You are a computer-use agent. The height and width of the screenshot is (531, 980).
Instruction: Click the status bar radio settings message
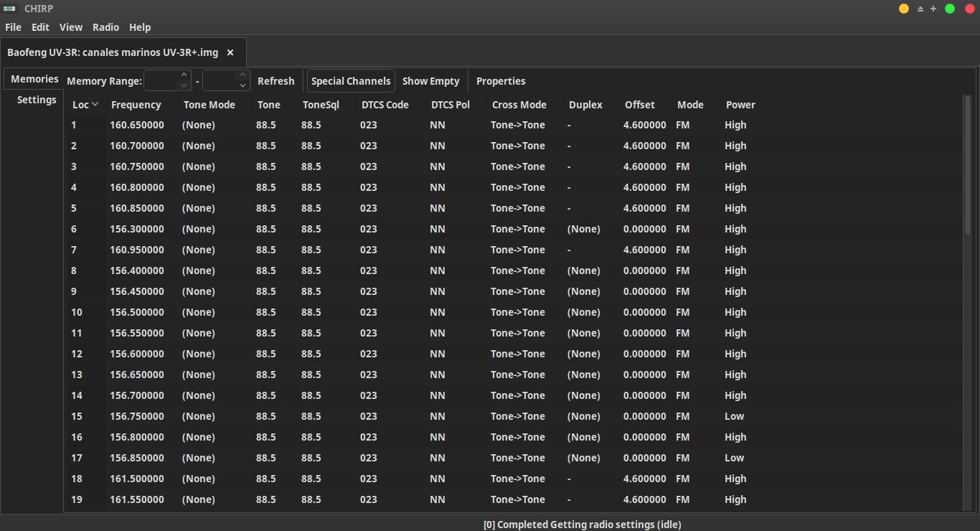[582, 524]
